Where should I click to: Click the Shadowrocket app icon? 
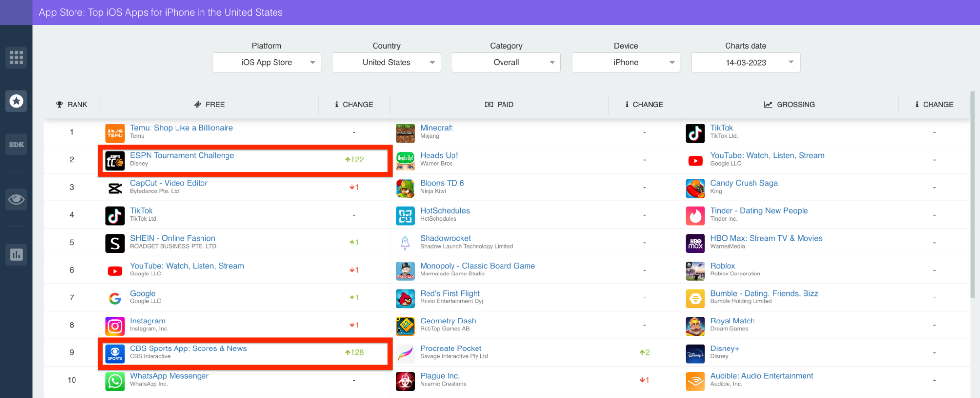click(405, 243)
